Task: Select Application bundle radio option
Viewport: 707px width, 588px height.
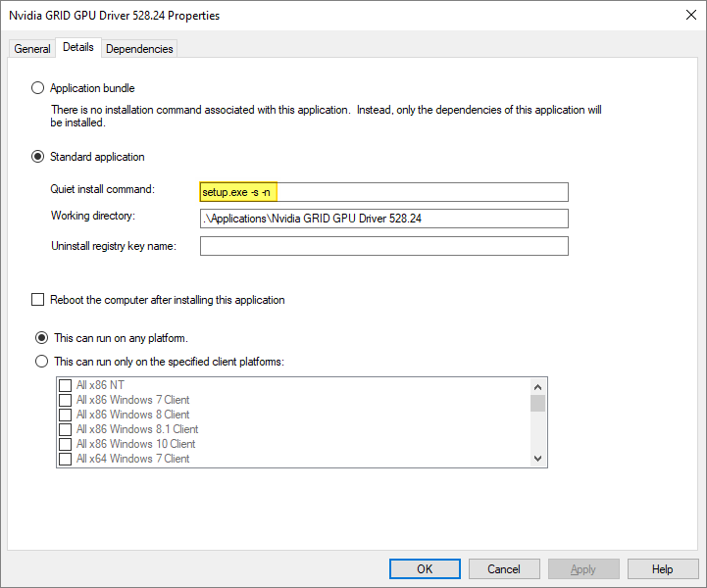Action: (39, 88)
